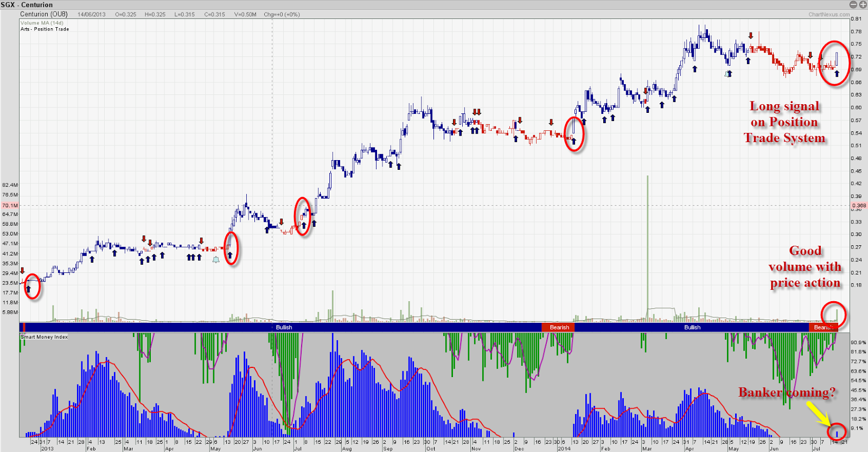Select the 'Arts - Position Trade' indicator label
This screenshot has height=452, width=868.
pos(45,29)
